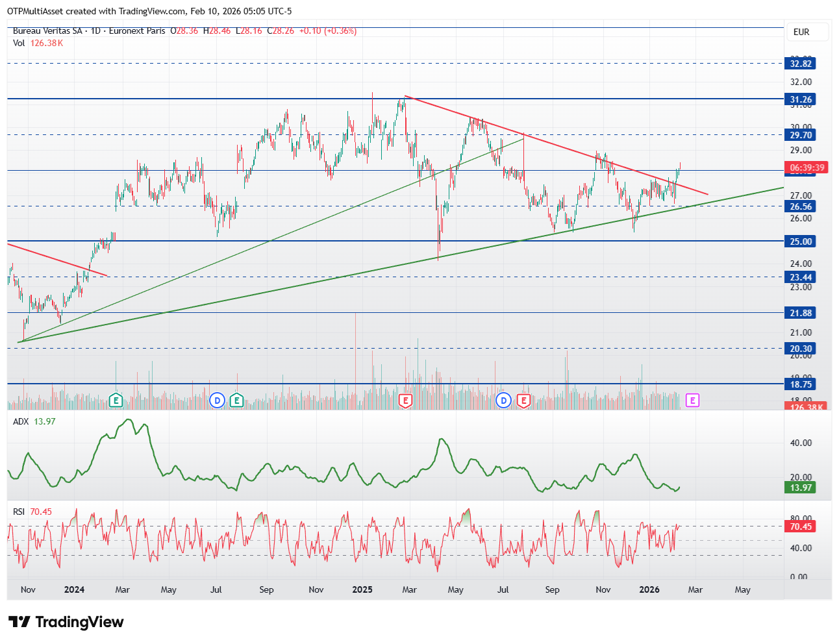Screen dimensions: 839x644
Task: Open the red earnings marker near March 2025
Action: point(406,401)
